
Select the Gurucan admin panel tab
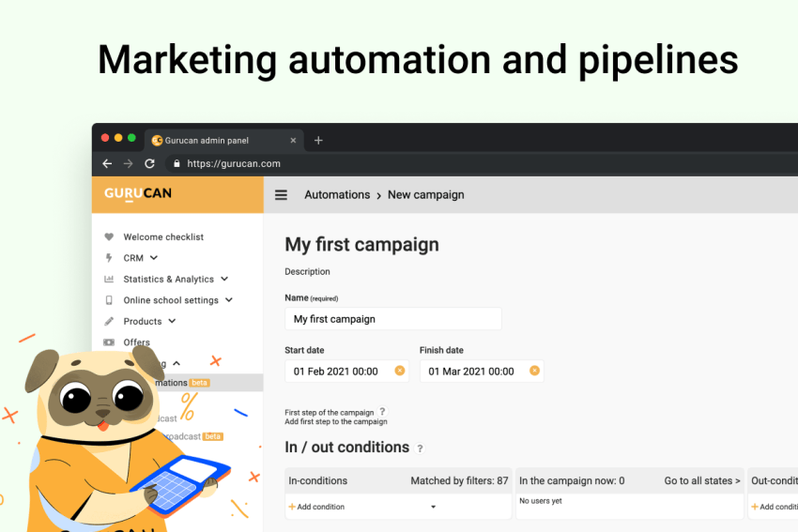[x=224, y=141]
